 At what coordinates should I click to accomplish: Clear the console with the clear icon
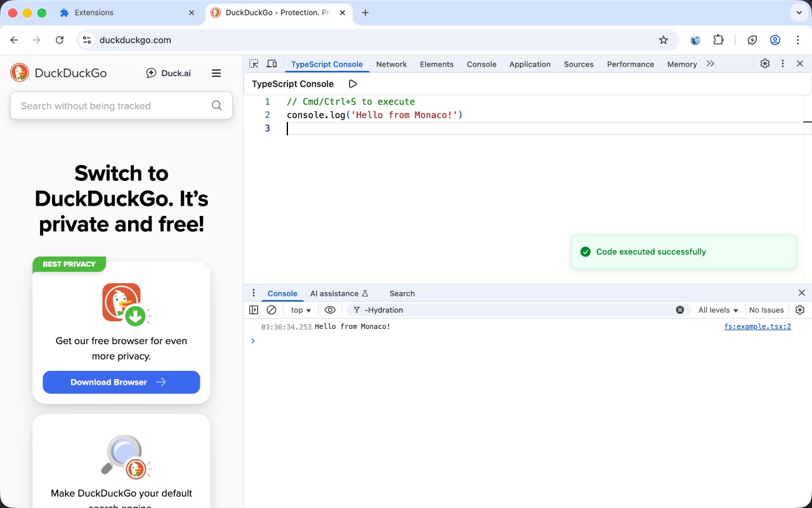click(272, 310)
